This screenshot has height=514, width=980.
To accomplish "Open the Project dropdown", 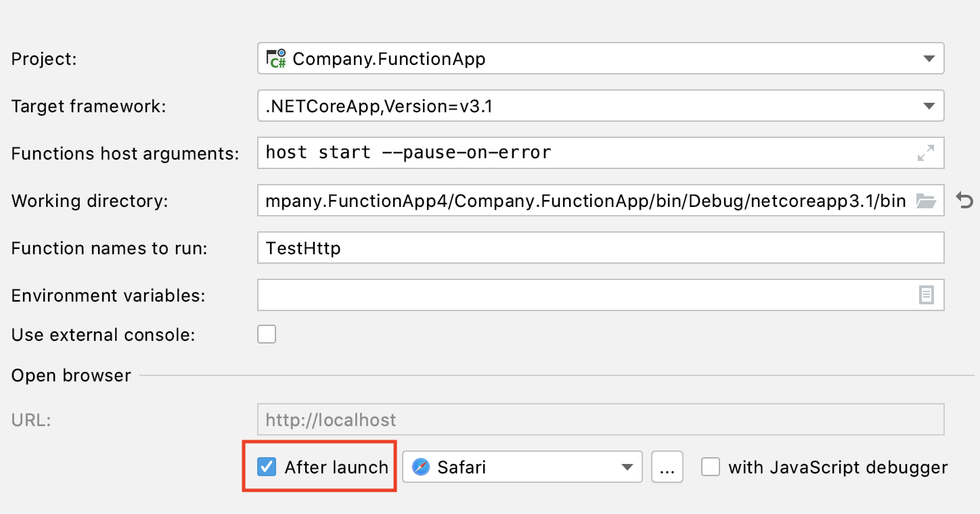I will point(929,59).
